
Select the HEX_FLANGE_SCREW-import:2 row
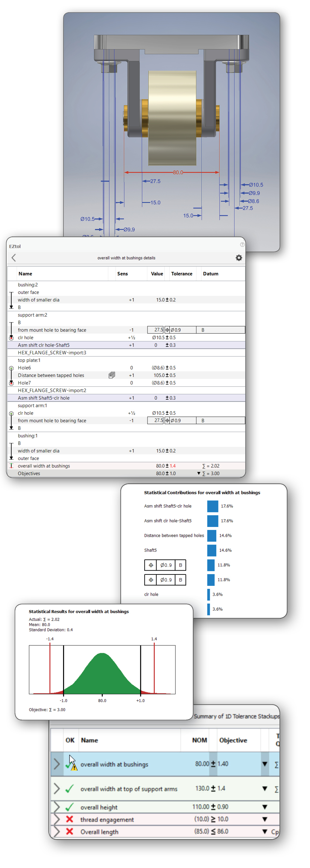pyautogui.click(x=126, y=391)
